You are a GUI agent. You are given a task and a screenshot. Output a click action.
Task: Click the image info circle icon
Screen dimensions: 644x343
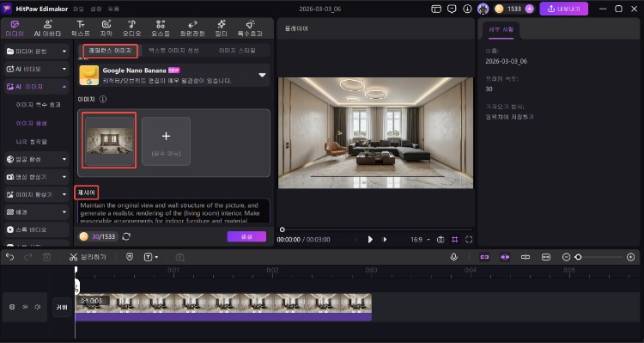click(x=103, y=99)
